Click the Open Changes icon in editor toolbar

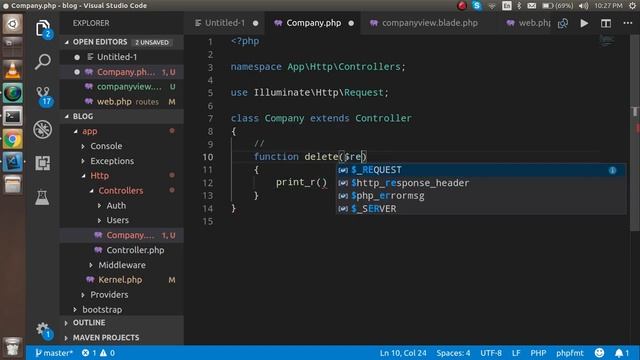pos(563,23)
